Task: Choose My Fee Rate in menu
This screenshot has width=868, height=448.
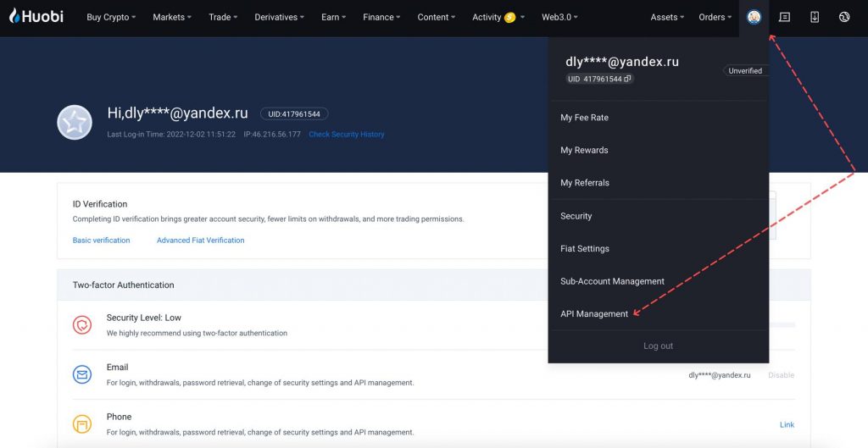Action: [584, 118]
